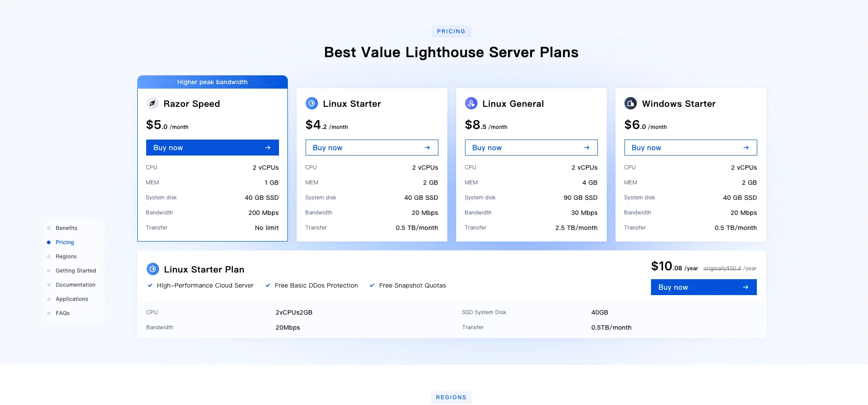Click arrow icon on yearly plan Buy now
The width and height of the screenshot is (868, 405).
(x=746, y=287)
